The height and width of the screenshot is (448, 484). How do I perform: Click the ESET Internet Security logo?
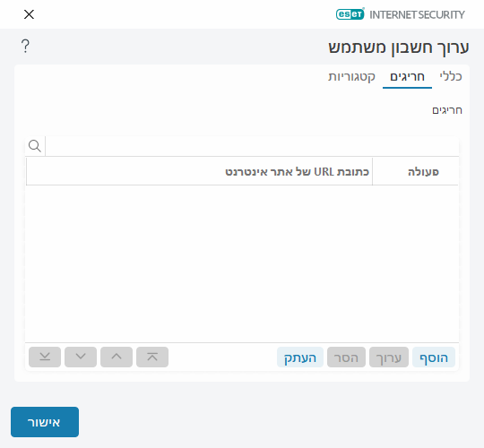[x=401, y=14]
